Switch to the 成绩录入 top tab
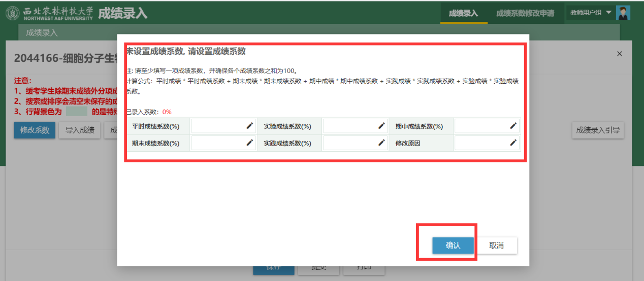 click(463, 13)
